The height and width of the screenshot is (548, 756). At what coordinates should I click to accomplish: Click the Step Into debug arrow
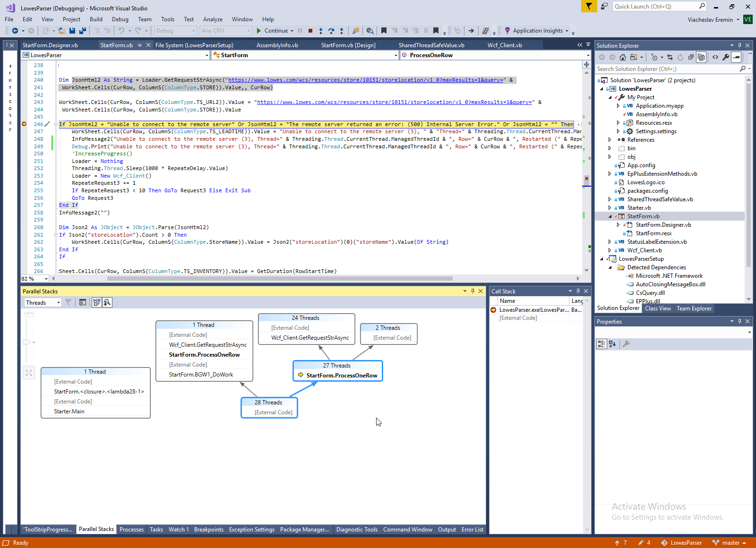click(321, 31)
